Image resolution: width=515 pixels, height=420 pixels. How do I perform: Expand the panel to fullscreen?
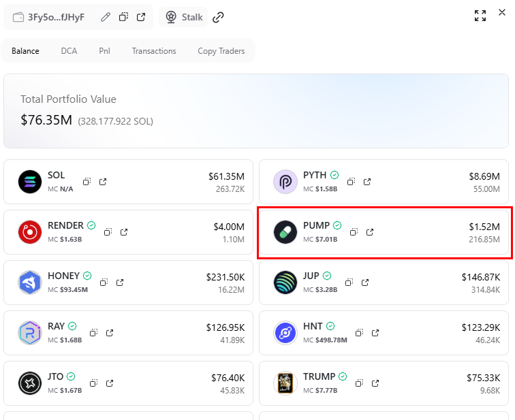[480, 16]
